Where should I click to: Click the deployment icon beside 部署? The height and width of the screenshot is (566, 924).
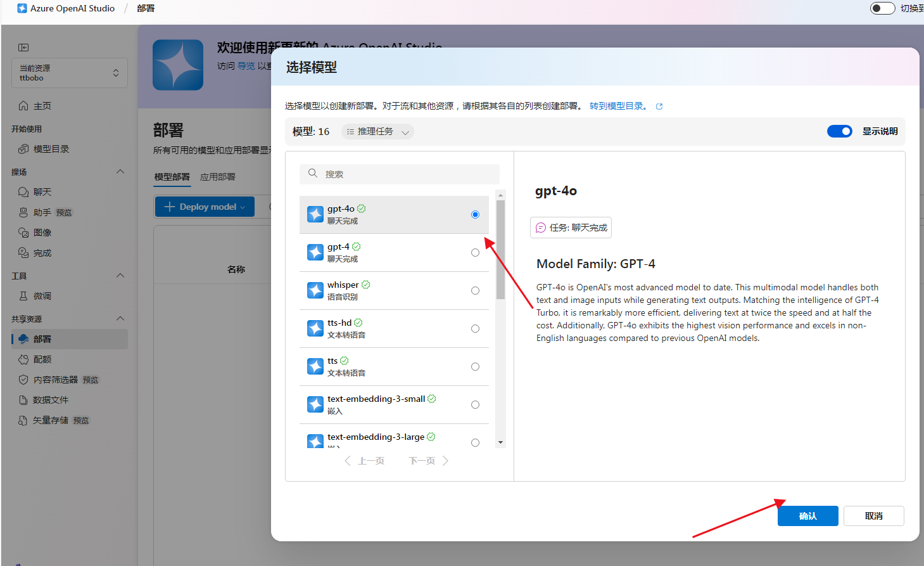[23, 339]
